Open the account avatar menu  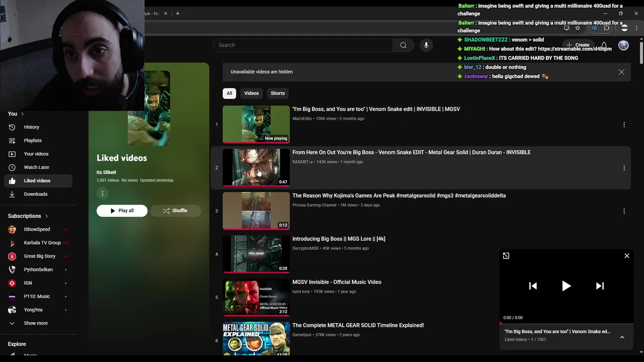pos(623,45)
